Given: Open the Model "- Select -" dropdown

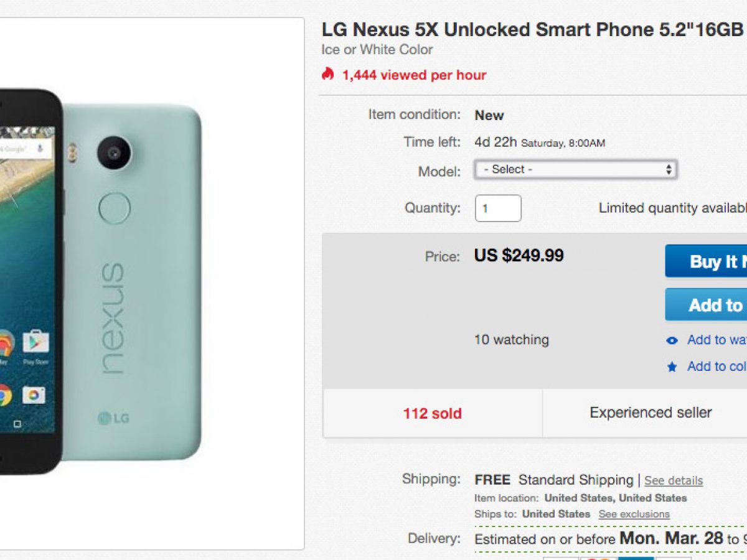Looking at the screenshot, I should pyautogui.click(x=575, y=169).
